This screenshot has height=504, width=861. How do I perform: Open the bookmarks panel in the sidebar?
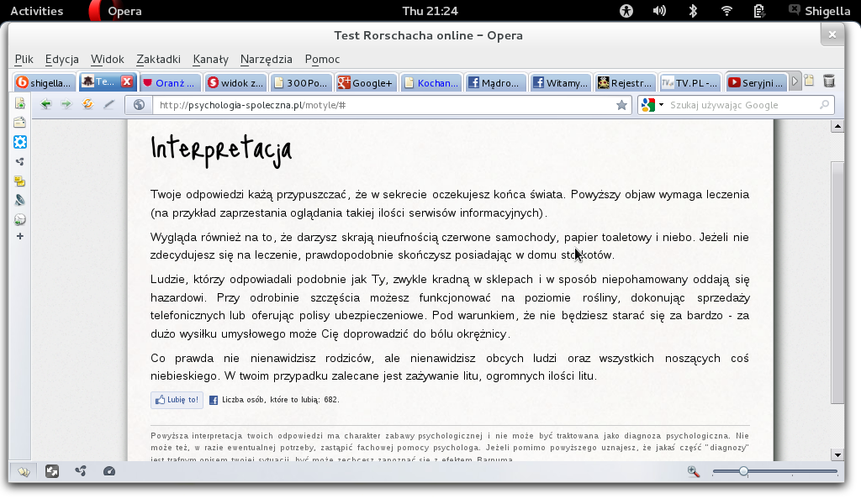[x=20, y=103]
